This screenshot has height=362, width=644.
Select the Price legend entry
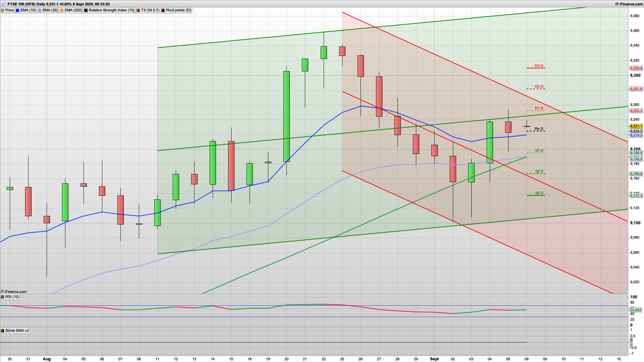(x=7, y=10)
